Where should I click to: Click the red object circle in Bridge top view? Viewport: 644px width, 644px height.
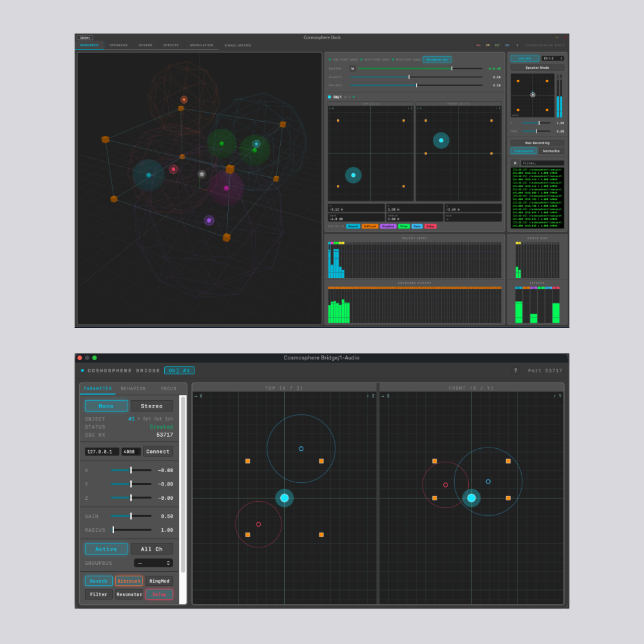258,524
